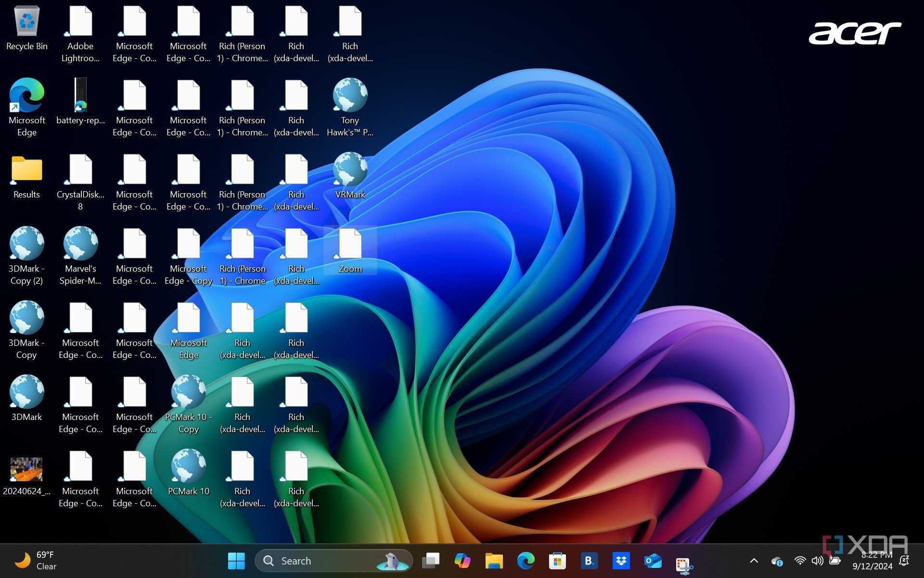Open the weather widget showing 69°F Clear
Image resolution: width=924 pixels, height=578 pixels.
pyautogui.click(x=36, y=561)
